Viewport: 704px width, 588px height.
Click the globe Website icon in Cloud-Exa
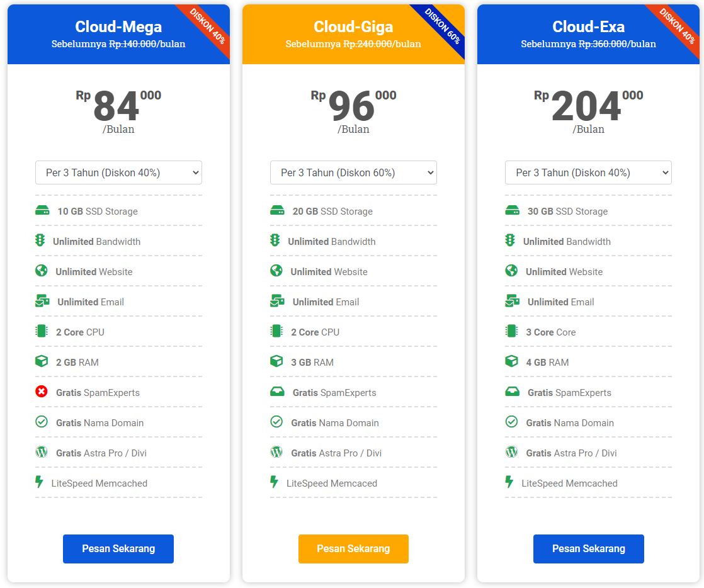click(x=511, y=271)
